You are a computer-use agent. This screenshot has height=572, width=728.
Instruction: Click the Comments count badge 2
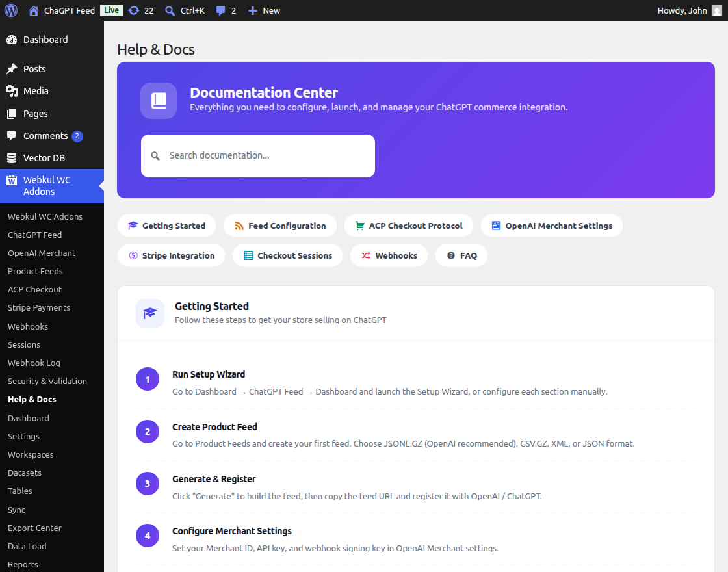[77, 136]
